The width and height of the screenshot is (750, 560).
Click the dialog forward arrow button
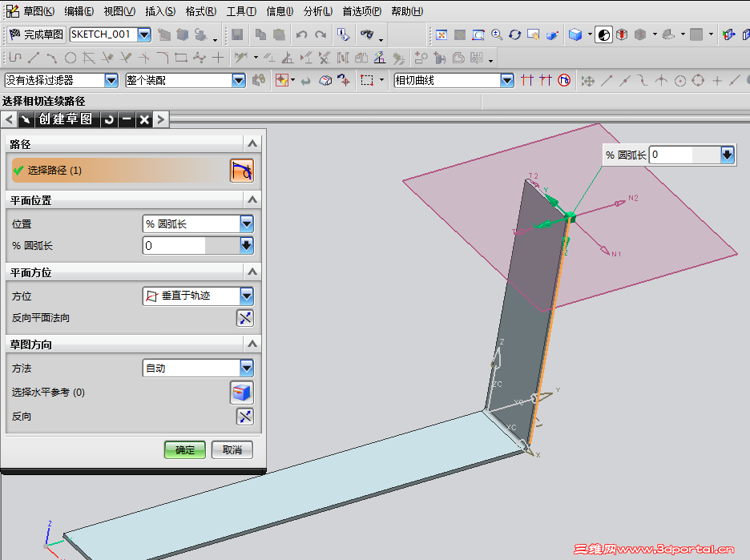(161, 119)
